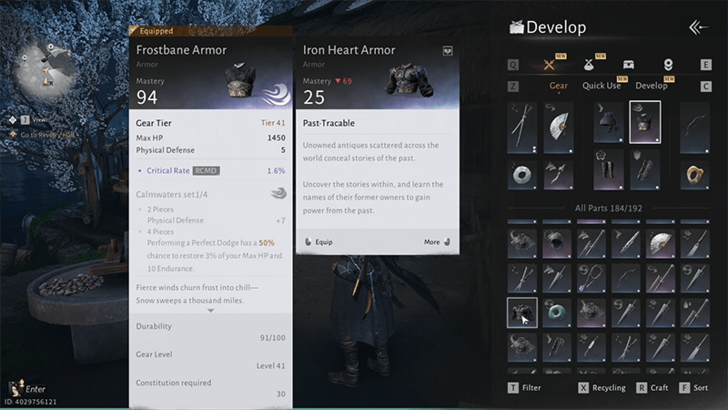Select the equipped bow slot
The height and width of the screenshot is (410, 728).
695,128
